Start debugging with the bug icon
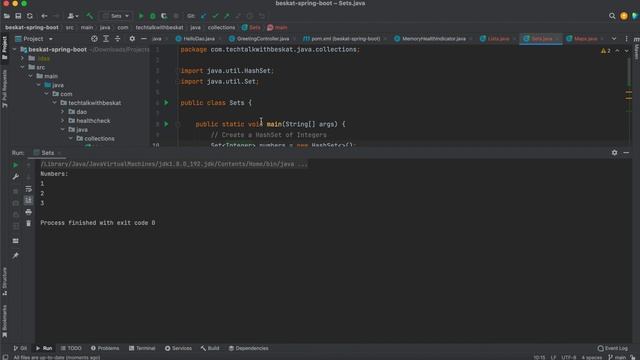Screen dimensions: 640x360 pyautogui.click(x=153, y=16)
